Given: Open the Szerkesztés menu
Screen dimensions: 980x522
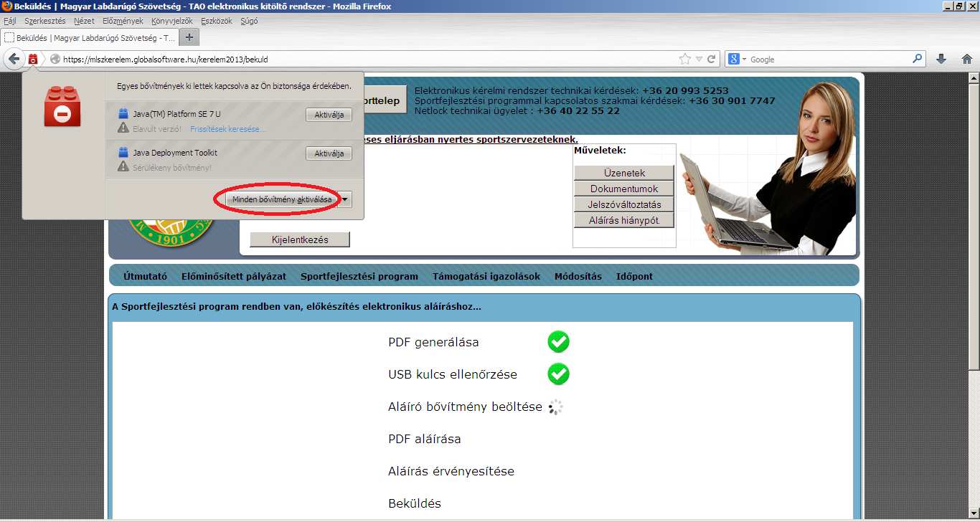Looking at the screenshot, I should [x=45, y=21].
